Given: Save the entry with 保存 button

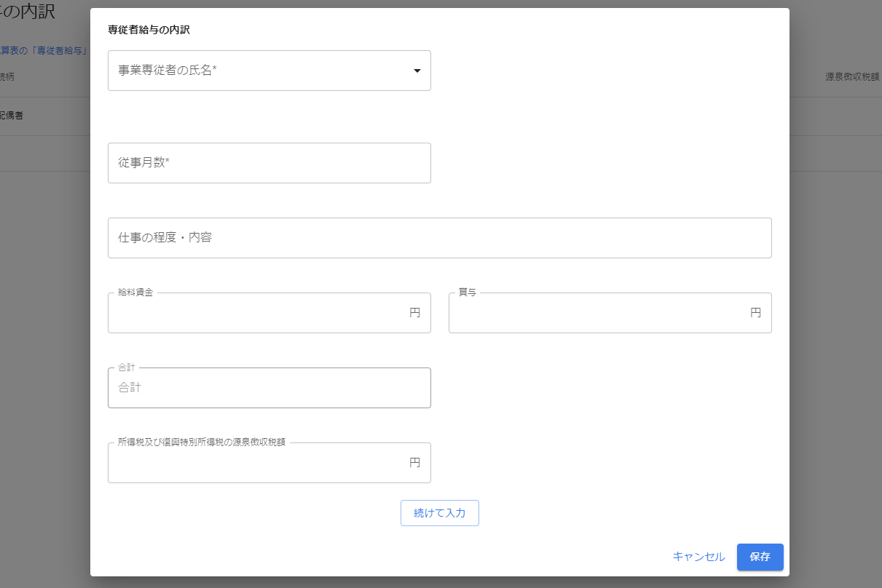Looking at the screenshot, I should (760, 557).
